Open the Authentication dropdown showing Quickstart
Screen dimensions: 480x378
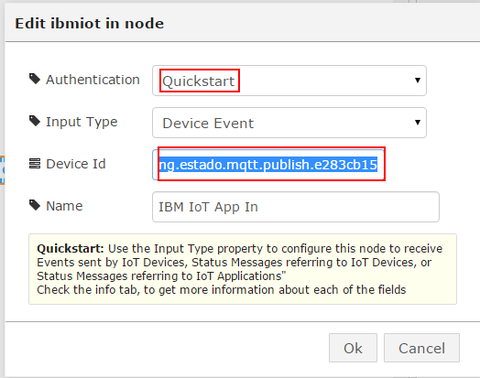point(289,81)
